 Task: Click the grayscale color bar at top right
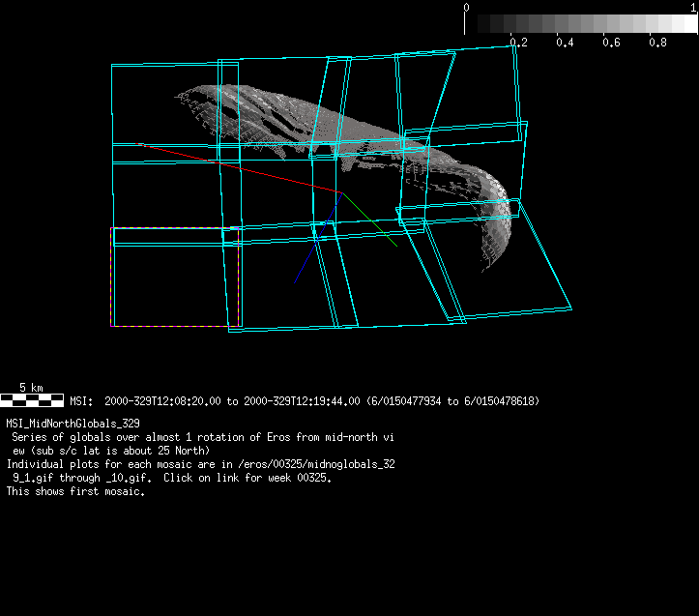(580, 24)
